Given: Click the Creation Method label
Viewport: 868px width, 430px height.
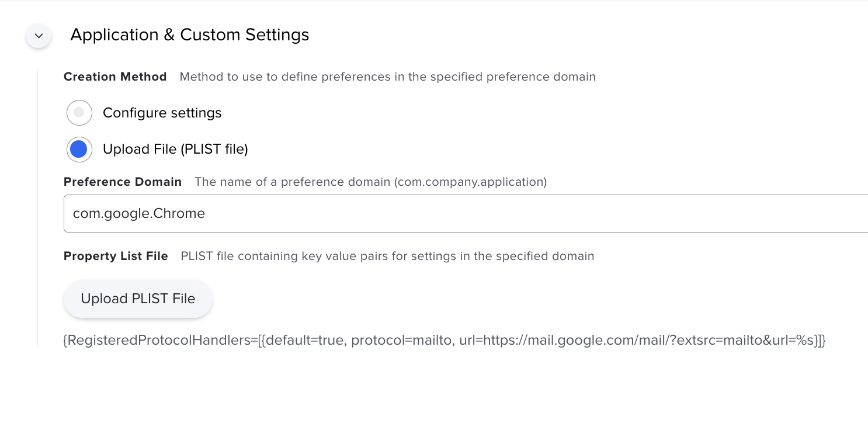Looking at the screenshot, I should (115, 77).
